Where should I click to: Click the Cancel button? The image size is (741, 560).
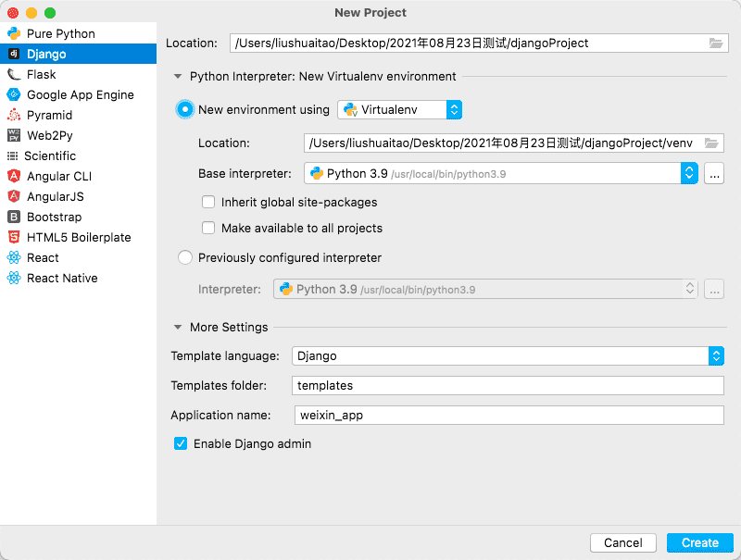(x=622, y=542)
